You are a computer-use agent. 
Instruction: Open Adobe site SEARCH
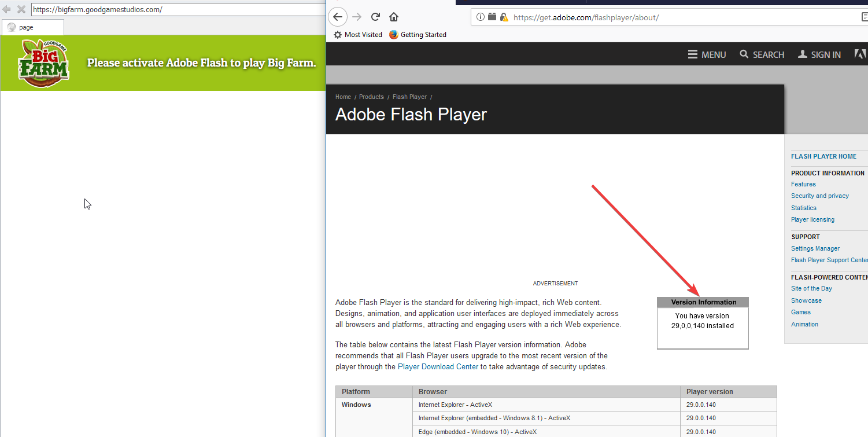[762, 54]
